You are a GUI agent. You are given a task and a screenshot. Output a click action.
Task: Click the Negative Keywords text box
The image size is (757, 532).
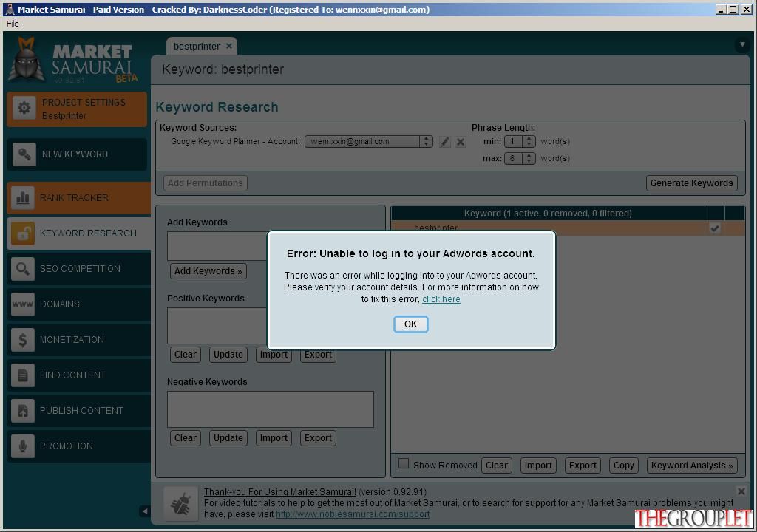[271, 409]
